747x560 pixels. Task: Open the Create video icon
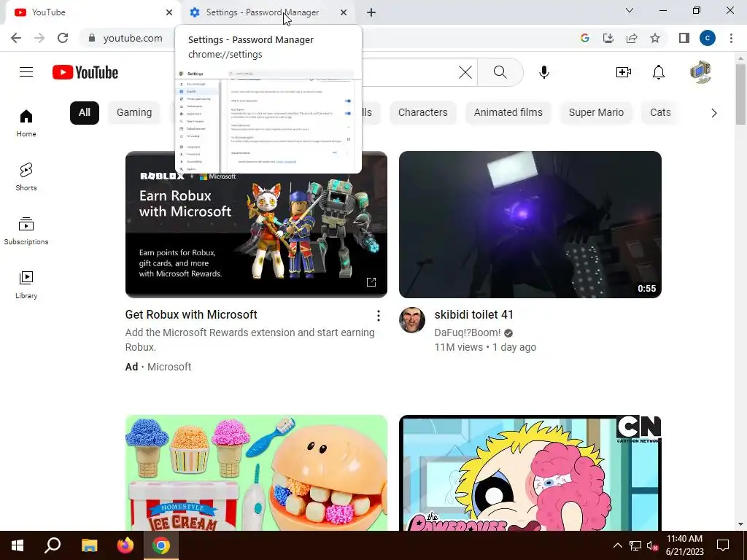[624, 72]
